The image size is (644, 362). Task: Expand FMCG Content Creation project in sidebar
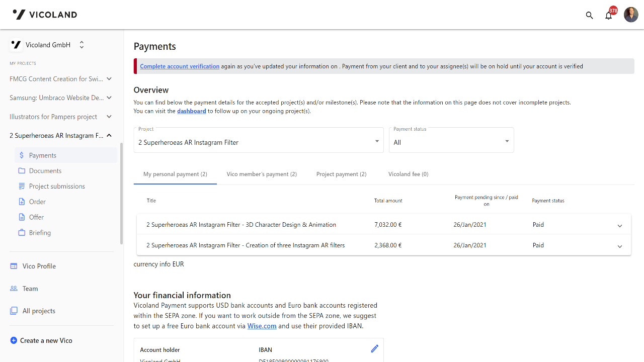click(109, 79)
